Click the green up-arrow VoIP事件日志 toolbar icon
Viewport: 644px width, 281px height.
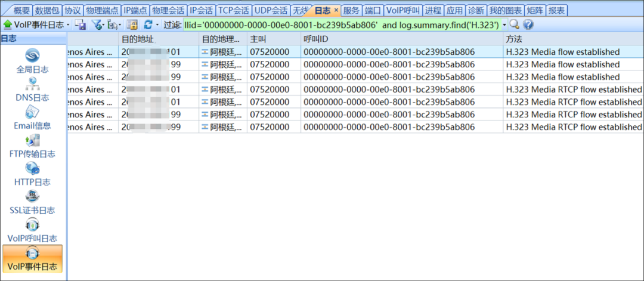[7, 25]
